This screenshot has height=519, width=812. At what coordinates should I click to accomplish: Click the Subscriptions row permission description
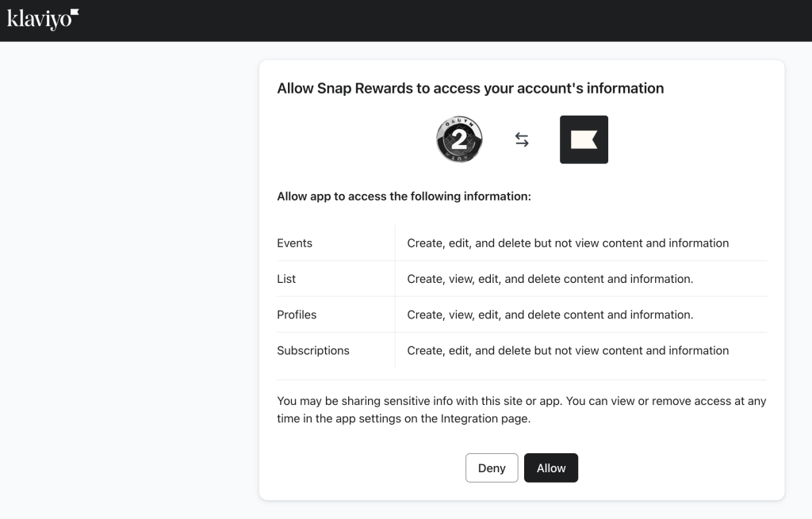tap(568, 350)
